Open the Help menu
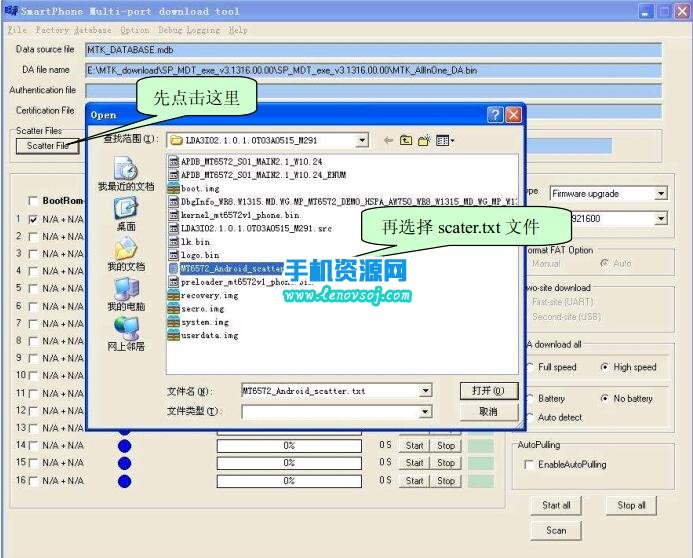This screenshot has height=558, width=693. tap(238, 30)
